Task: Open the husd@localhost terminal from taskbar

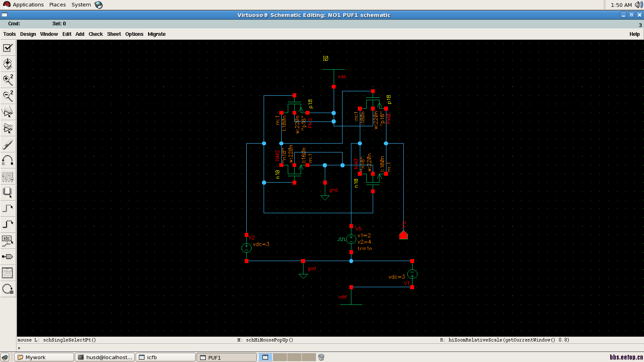Action: coord(105,357)
